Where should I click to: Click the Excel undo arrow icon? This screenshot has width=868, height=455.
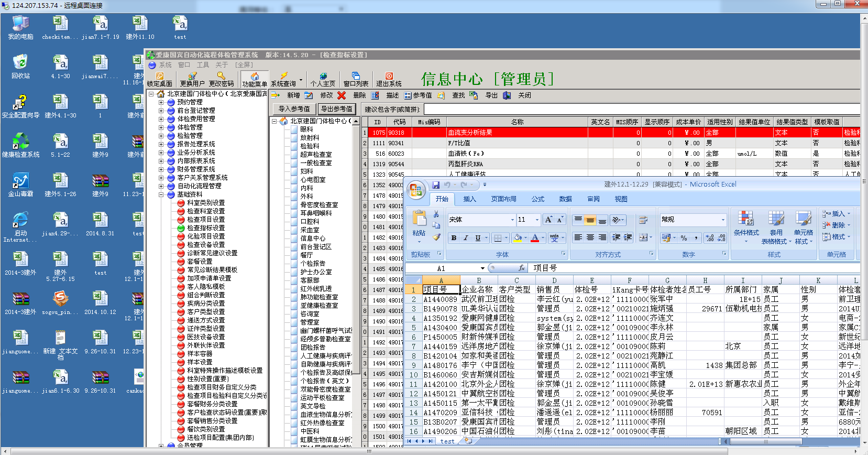pos(447,185)
